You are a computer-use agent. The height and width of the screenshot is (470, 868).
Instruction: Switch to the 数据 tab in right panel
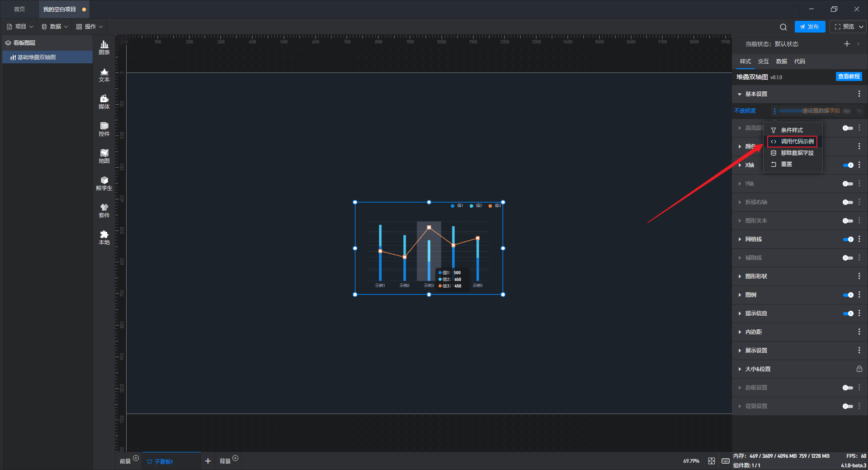(x=781, y=62)
